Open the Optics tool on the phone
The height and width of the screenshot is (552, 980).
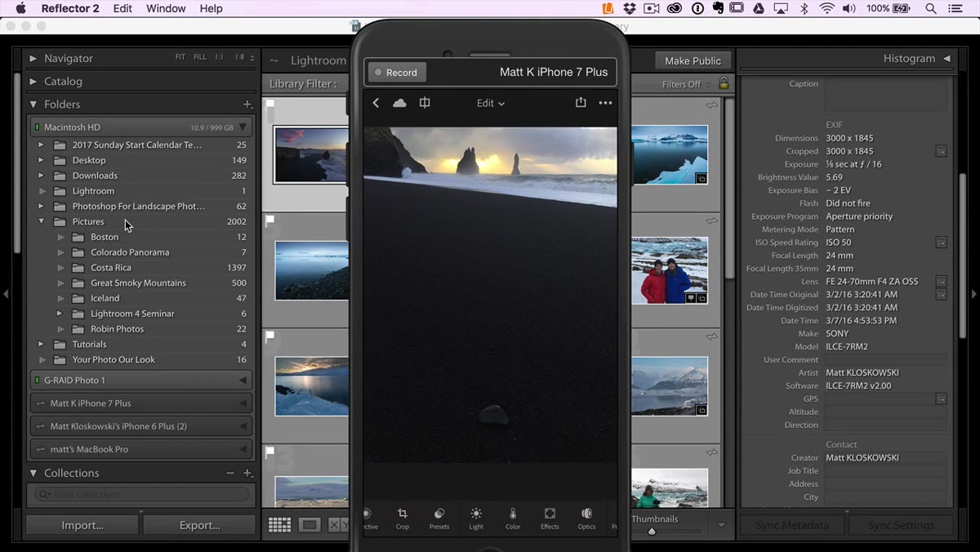tap(586, 518)
